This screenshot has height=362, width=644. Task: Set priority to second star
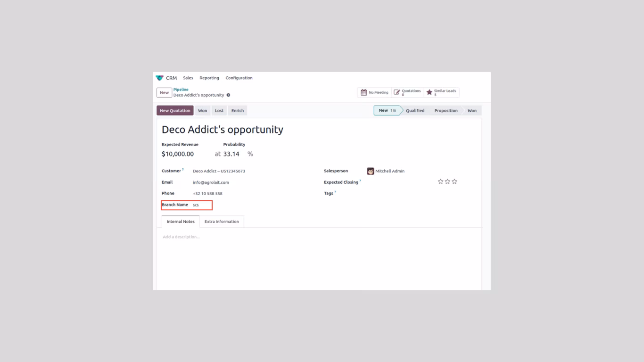point(447,181)
